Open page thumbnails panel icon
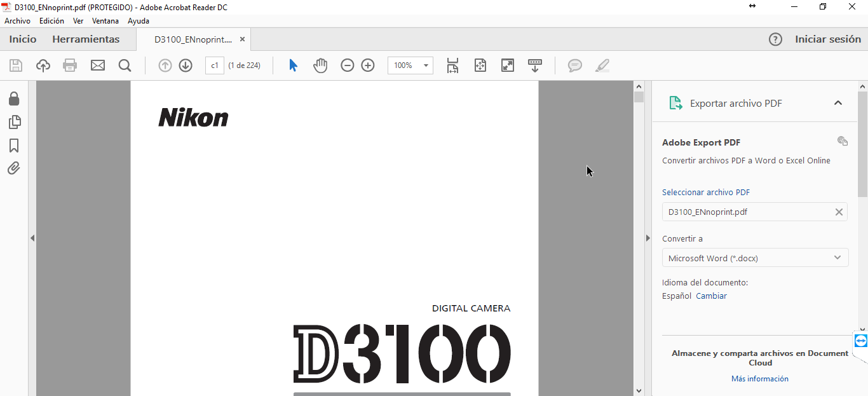This screenshot has width=868, height=396. (14, 122)
